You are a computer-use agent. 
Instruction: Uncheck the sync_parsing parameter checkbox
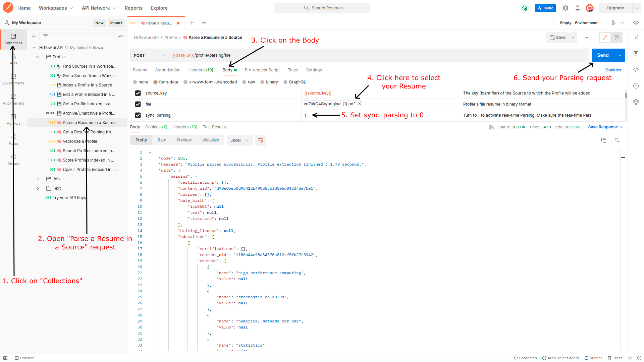point(138,115)
